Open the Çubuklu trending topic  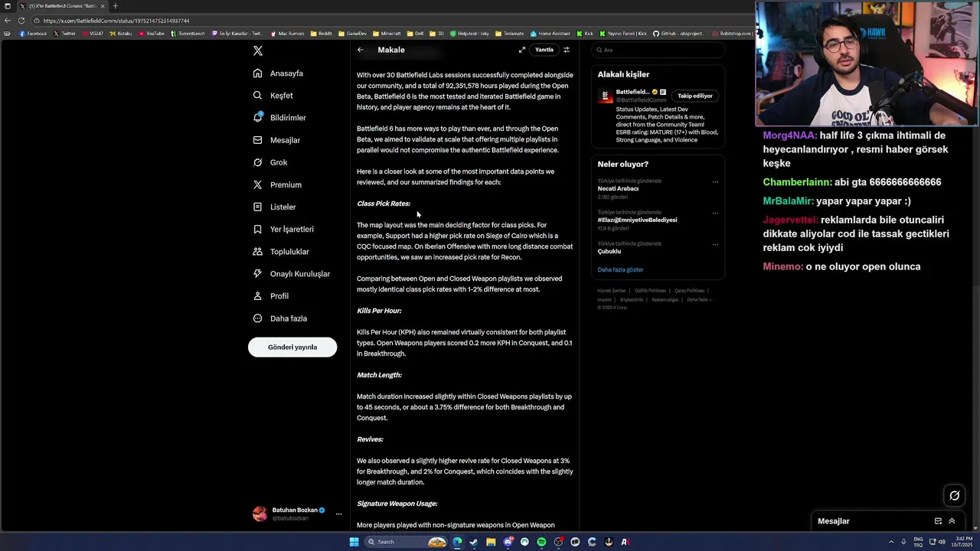coord(609,251)
